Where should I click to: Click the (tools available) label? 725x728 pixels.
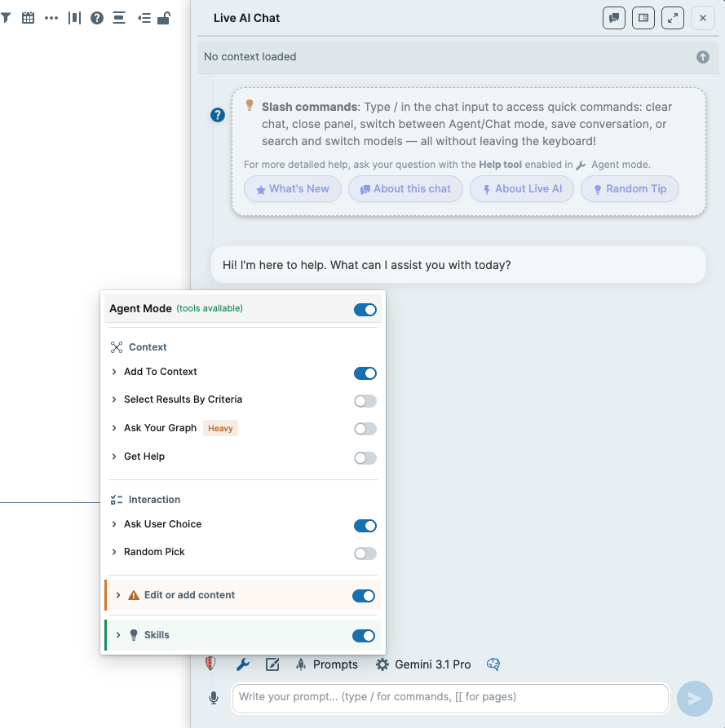coord(210,308)
